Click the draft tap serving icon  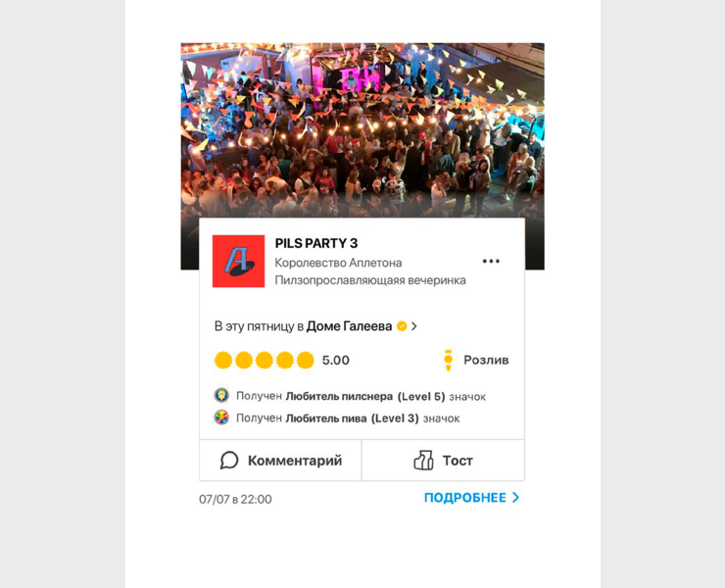click(448, 360)
